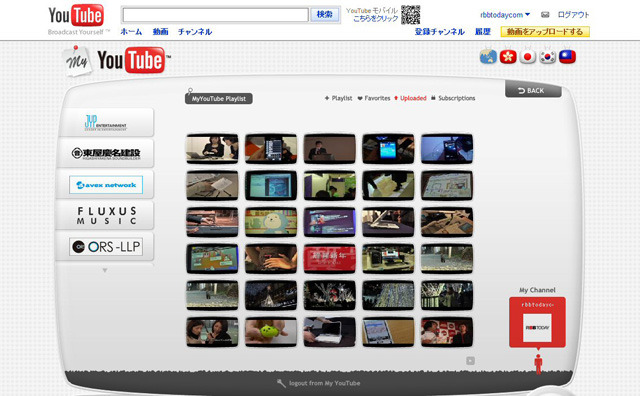640x396 pixels.
Task: Switch to the Favorites tab
Action: [x=374, y=98]
